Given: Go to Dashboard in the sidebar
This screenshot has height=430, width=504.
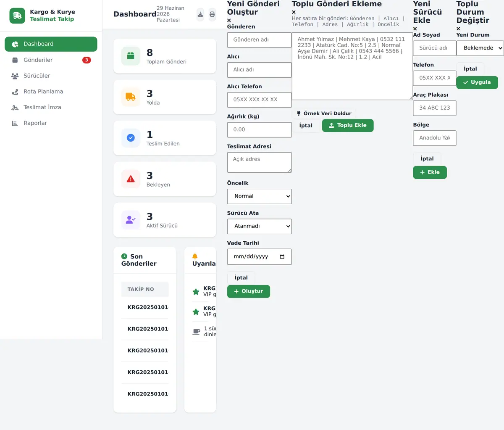Looking at the screenshot, I should [x=51, y=44].
